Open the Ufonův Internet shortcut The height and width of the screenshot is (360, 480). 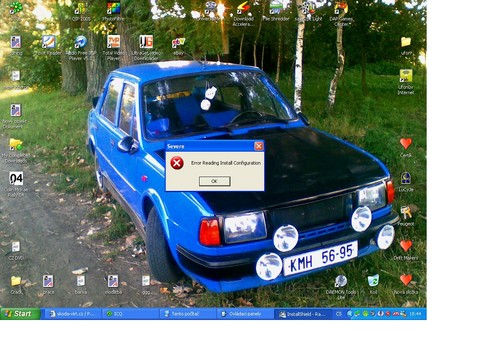click(x=406, y=82)
